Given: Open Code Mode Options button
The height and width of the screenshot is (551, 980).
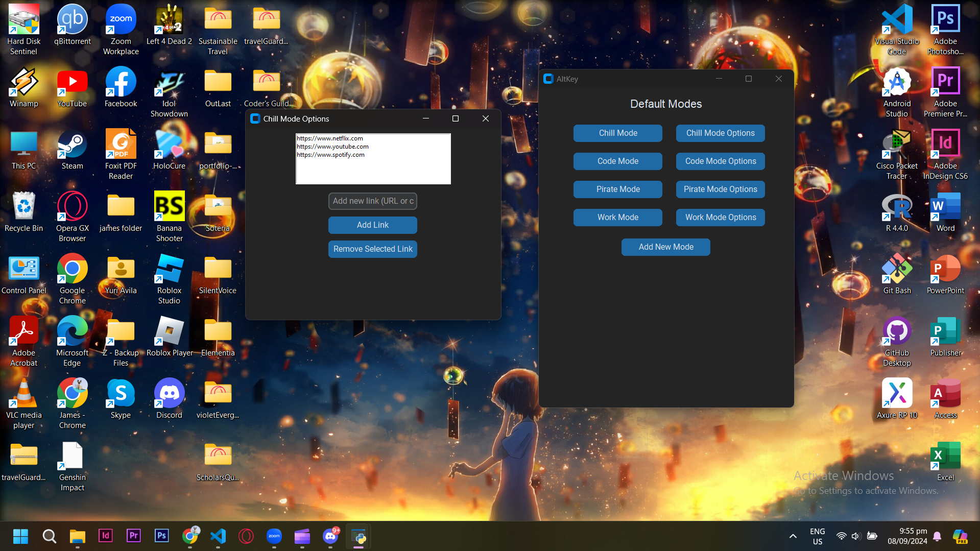Looking at the screenshot, I should (x=720, y=161).
